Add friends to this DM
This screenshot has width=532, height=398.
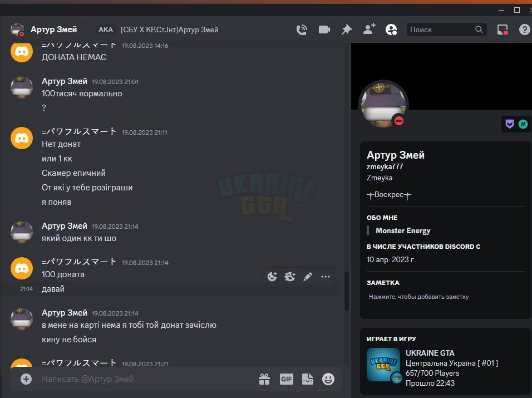pos(369,30)
